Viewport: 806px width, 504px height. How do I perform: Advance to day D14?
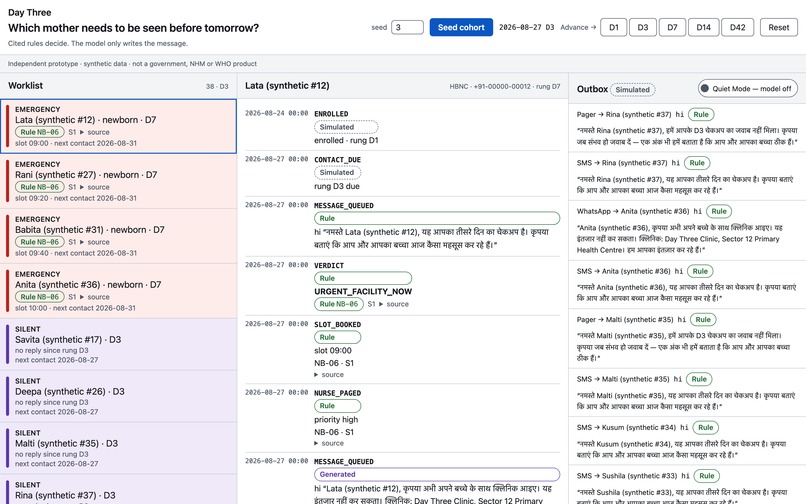[703, 27]
